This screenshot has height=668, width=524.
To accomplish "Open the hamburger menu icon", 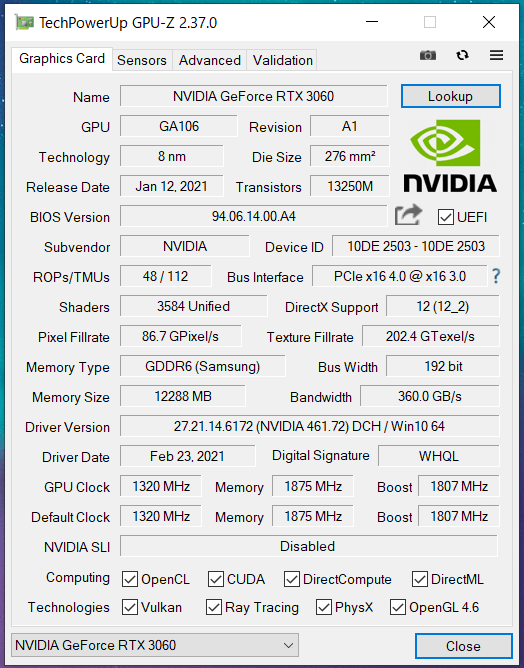I will coord(496,55).
